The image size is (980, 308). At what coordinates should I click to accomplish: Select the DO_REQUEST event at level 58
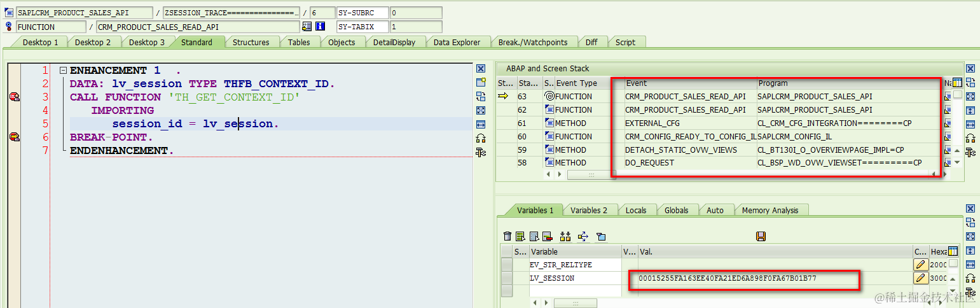(689, 162)
